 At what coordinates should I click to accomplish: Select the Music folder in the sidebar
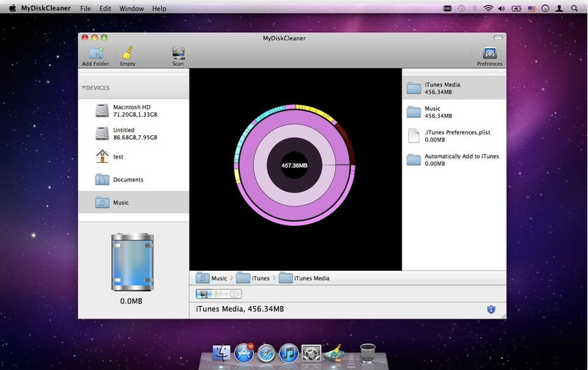pyautogui.click(x=134, y=203)
